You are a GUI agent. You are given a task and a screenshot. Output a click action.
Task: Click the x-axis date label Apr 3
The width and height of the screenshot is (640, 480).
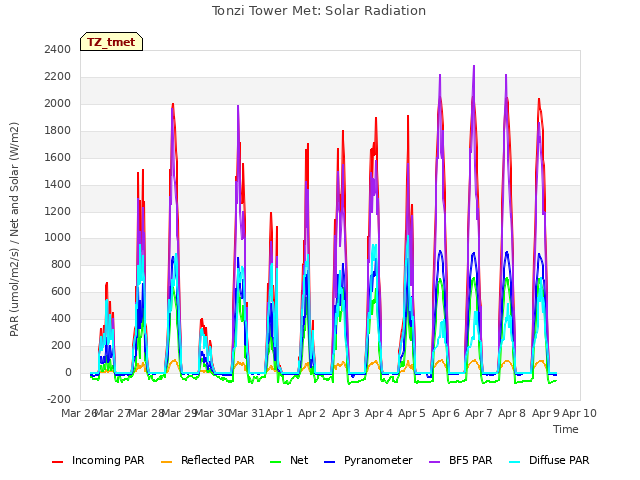pyautogui.click(x=346, y=413)
